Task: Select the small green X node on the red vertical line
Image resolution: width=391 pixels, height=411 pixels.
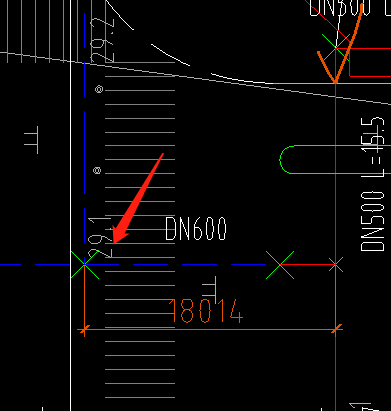Action: (x=336, y=265)
